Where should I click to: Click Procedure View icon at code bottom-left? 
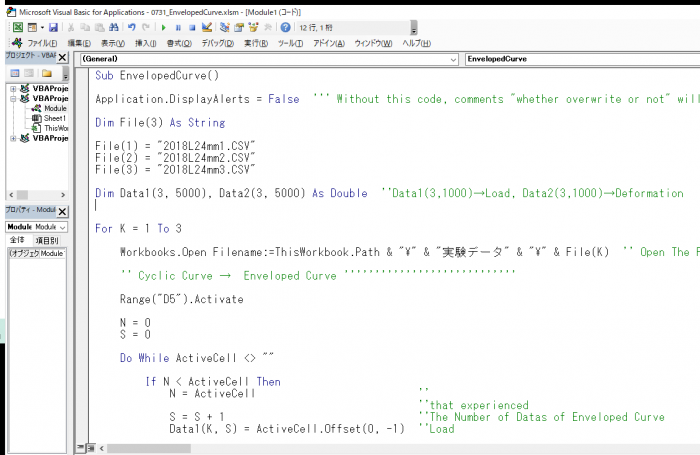[x=80, y=447]
